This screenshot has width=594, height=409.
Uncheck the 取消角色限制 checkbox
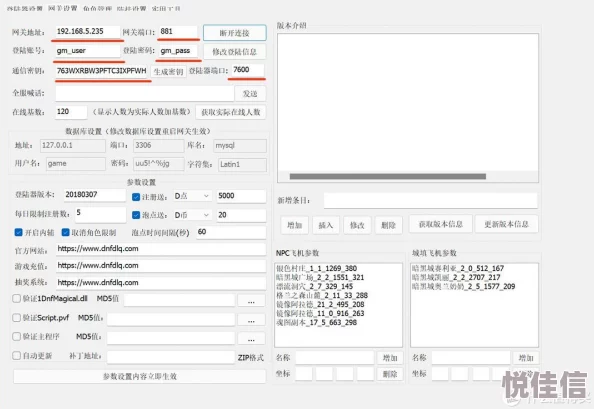click(x=65, y=232)
